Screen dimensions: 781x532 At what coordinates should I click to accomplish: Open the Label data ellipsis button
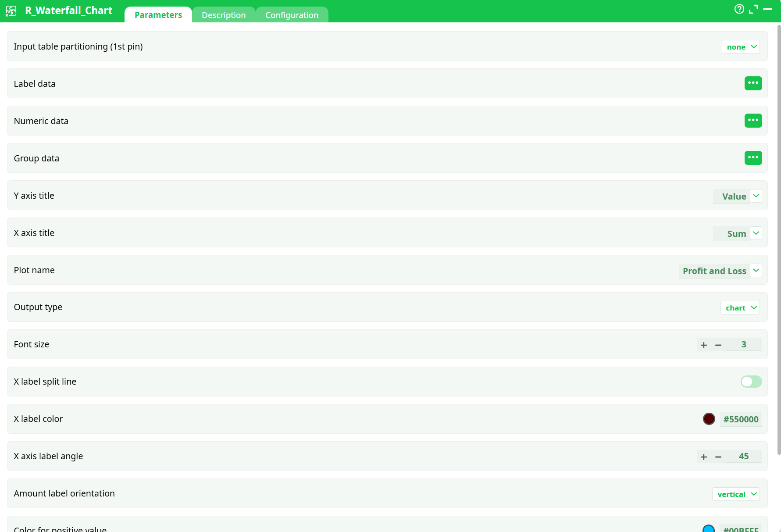tap(753, 83)
